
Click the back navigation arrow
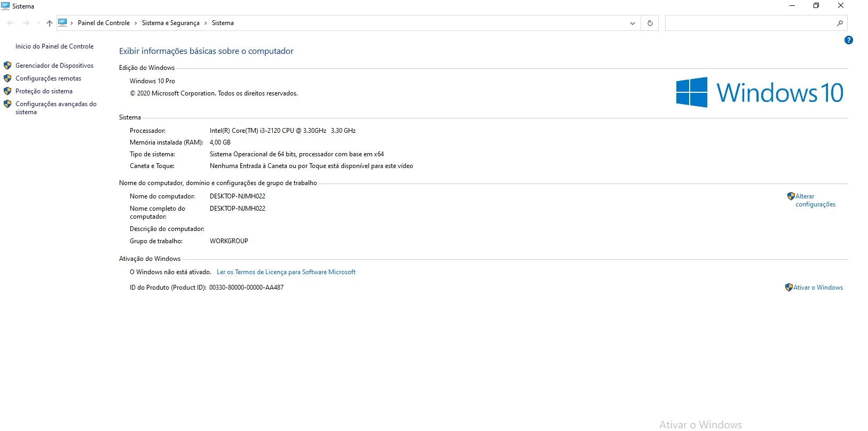tap(10, 23)
